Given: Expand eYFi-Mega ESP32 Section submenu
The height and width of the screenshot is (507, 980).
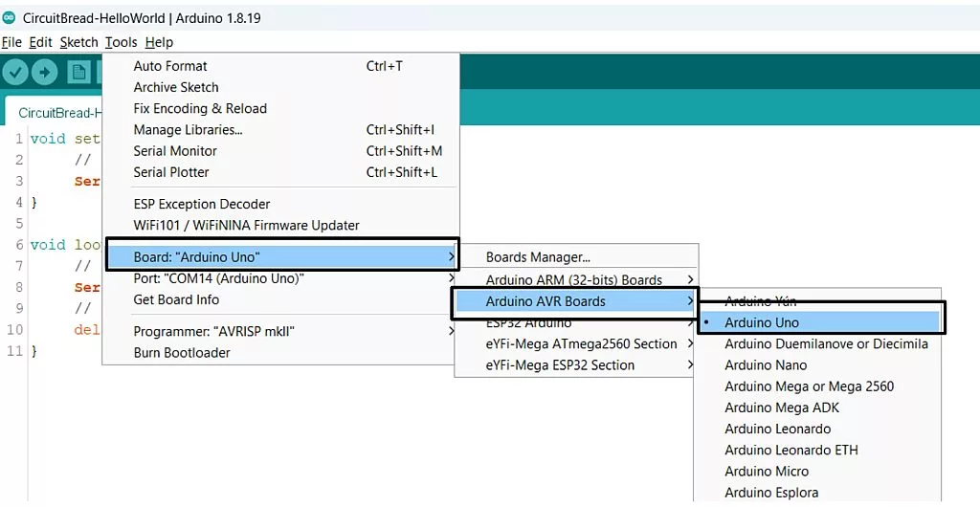Looking at the screenshot, I should [x=575, y=365].
